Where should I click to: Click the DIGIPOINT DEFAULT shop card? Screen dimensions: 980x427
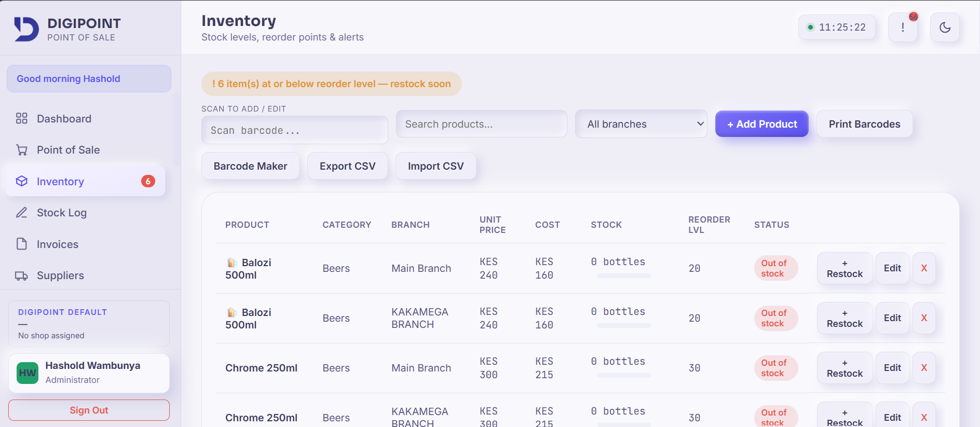click(89, 324)
